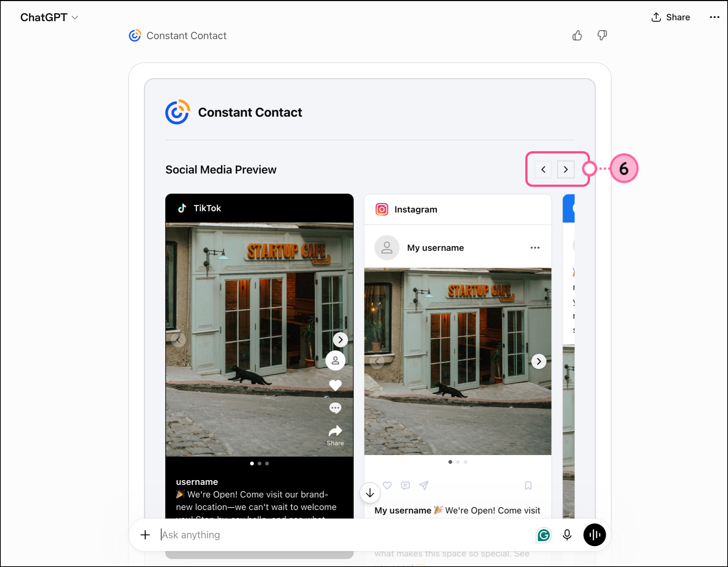Click the Instagram send paper-plane icon
Image resolution: width=728 pixels, height=567 pixels.
point(424,485)
